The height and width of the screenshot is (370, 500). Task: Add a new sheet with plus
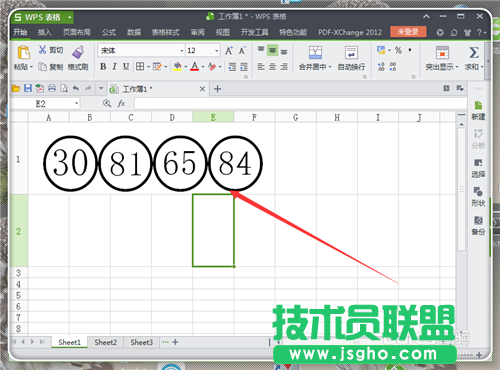(x=175, y=342)
